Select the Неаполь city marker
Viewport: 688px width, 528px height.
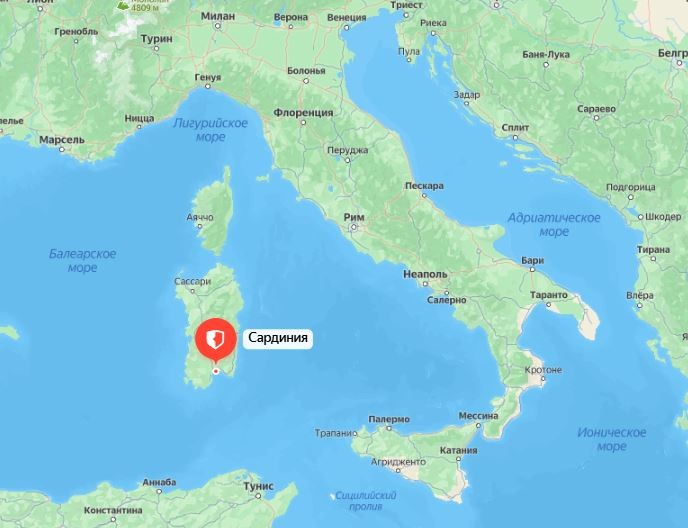click(425, 284)
